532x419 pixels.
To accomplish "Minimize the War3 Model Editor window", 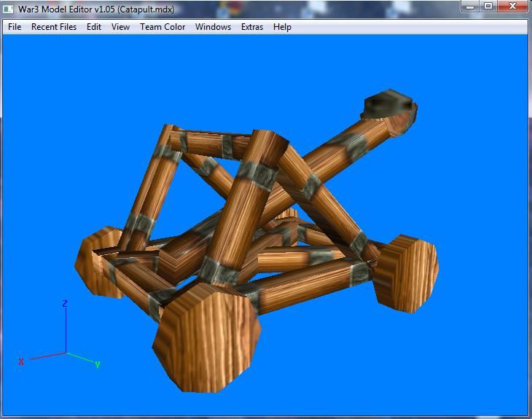I will tap(470, 6).
